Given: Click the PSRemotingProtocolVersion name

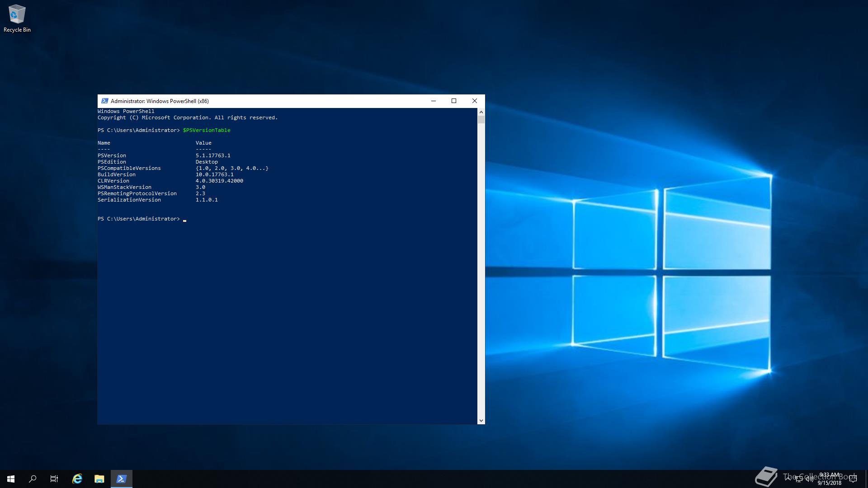Looking at the screenshot, I should (137, 193).
